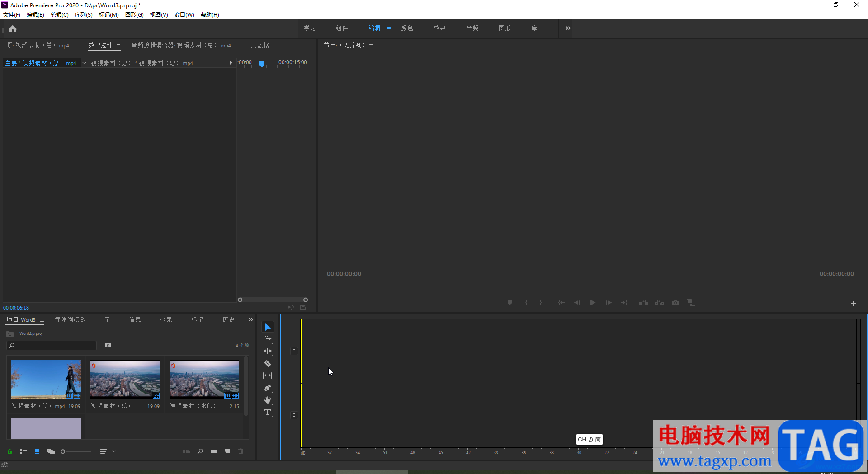
Task: Click Effect Controls playhead marker
Action: [x=262, y=64]
